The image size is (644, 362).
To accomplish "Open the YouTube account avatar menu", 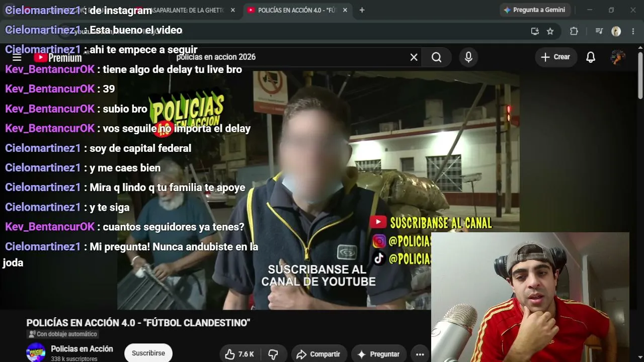I will coord(618,57).
